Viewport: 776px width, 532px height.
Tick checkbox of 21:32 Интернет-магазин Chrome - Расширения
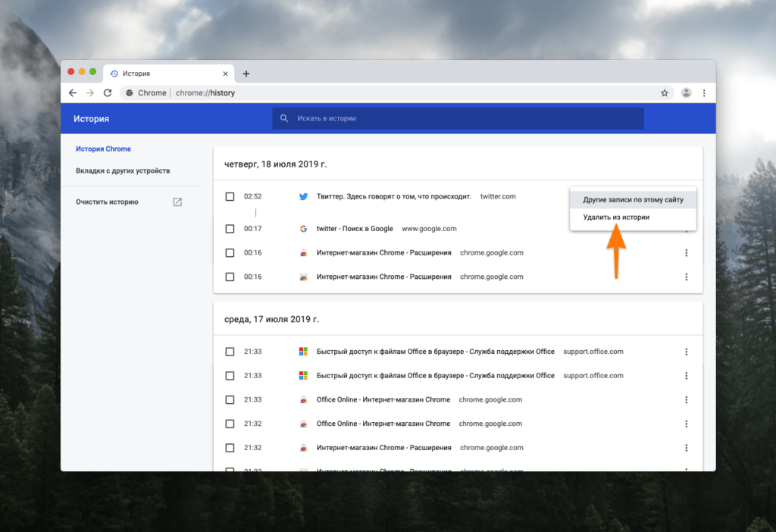pos(230,448)
